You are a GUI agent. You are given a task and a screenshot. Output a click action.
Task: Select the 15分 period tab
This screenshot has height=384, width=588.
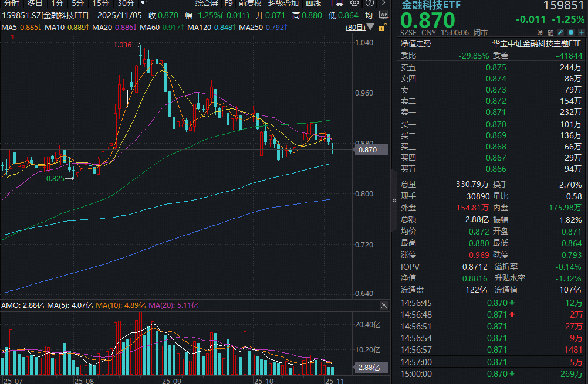click(x=100, y=3)
